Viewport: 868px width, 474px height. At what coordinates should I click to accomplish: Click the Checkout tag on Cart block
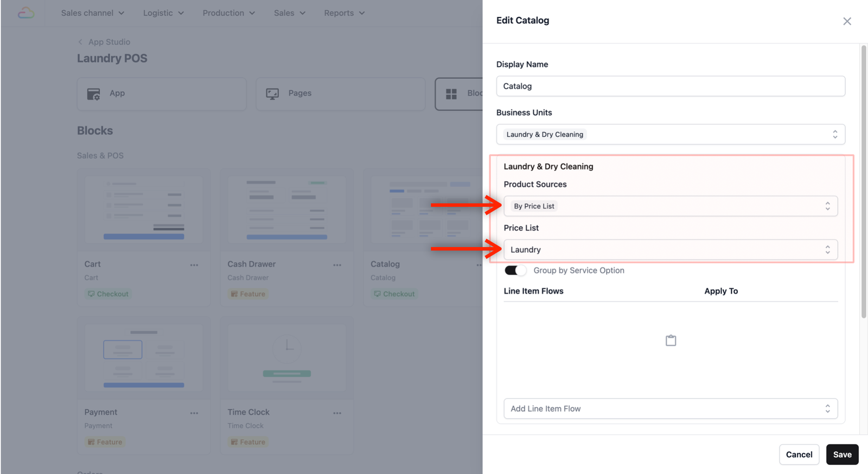(x=108, y=294)
